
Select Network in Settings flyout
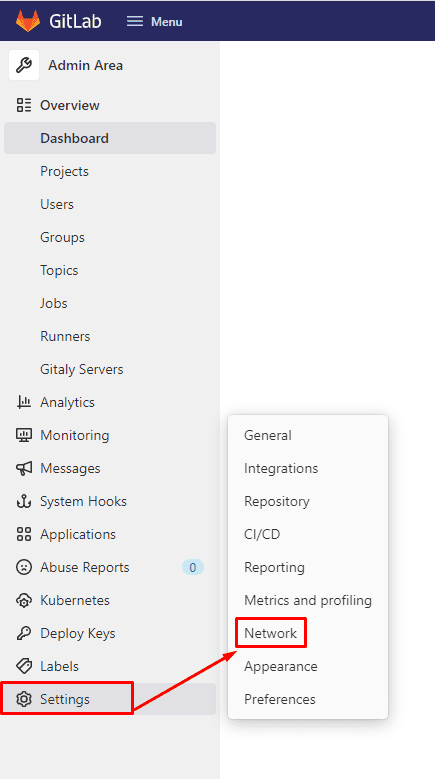point(271,633)
